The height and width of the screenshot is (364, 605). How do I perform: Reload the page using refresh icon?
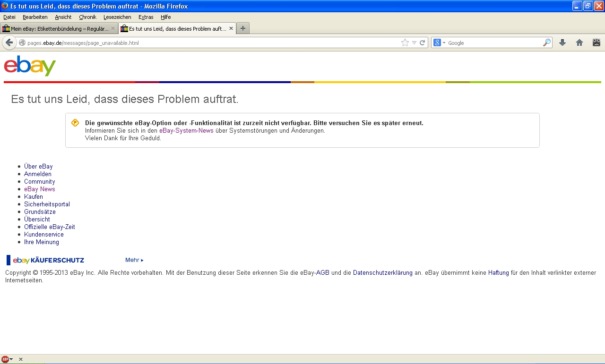(x=423, y=42)
